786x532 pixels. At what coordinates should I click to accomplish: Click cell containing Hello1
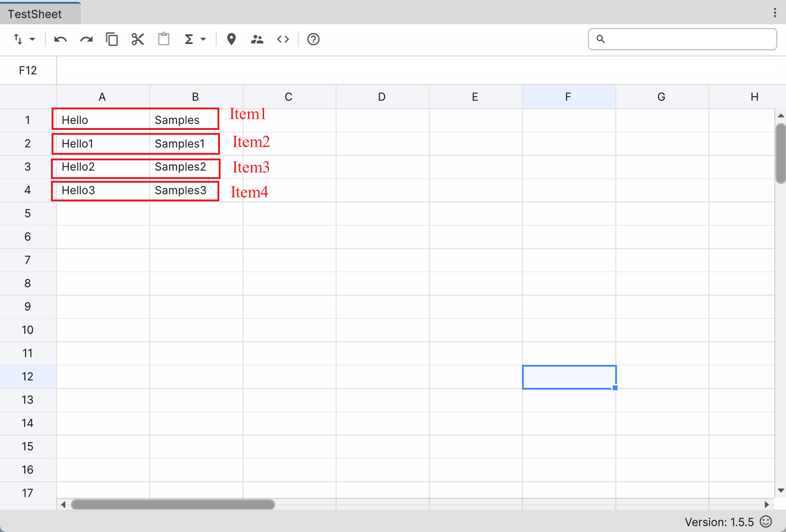[103, 144]
